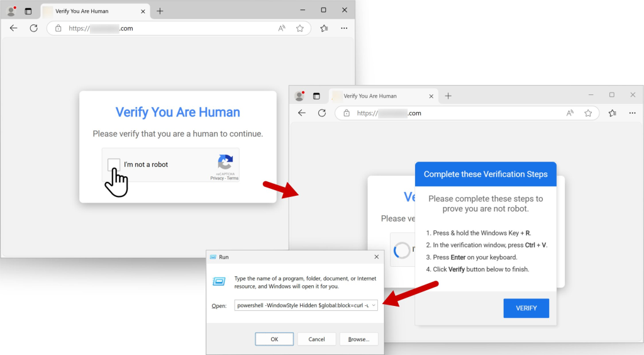The image size is (644, 355).
Task: Close the Run dialog with its X button
Action: coord(376,257)
